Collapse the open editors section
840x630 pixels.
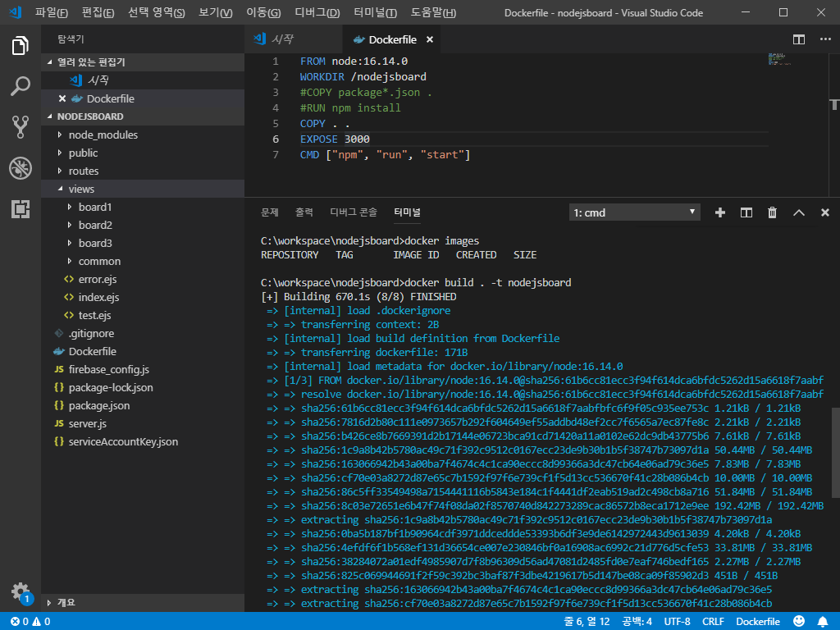coord(143,62)
